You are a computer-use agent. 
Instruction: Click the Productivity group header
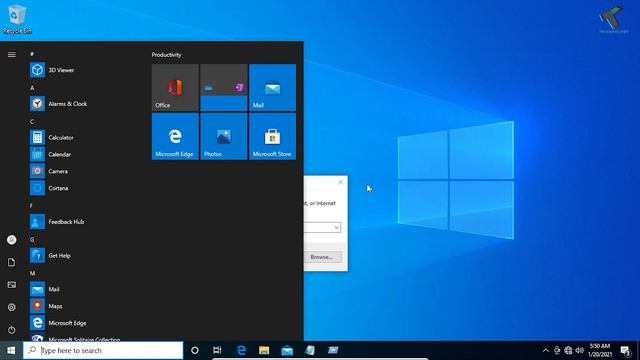point(166,55)
